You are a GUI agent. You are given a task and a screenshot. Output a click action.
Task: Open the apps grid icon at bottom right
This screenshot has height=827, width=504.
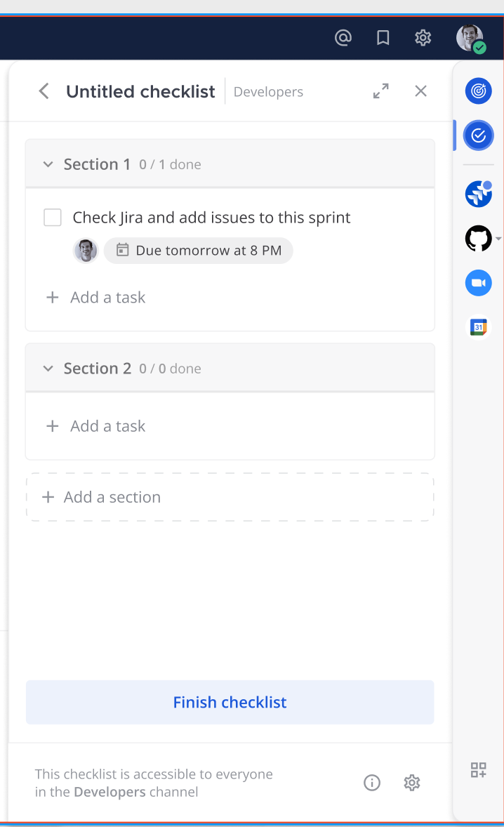[x=478, y=770]
